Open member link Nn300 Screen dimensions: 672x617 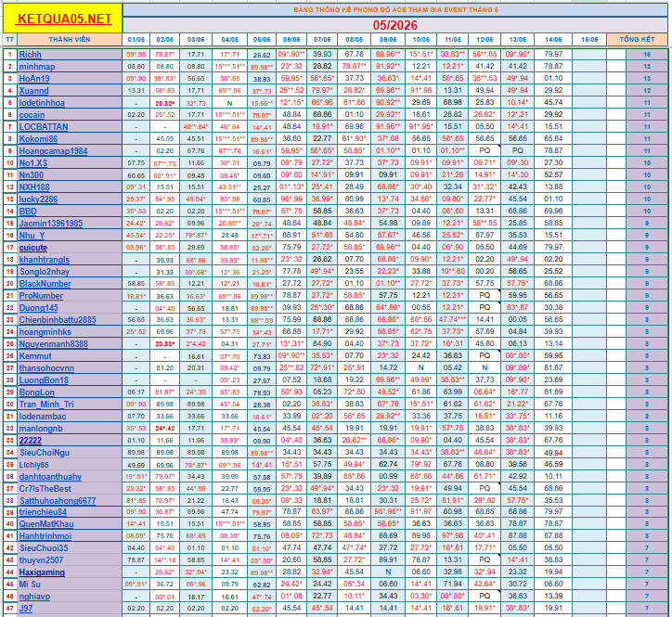click(x=32, y=174)
